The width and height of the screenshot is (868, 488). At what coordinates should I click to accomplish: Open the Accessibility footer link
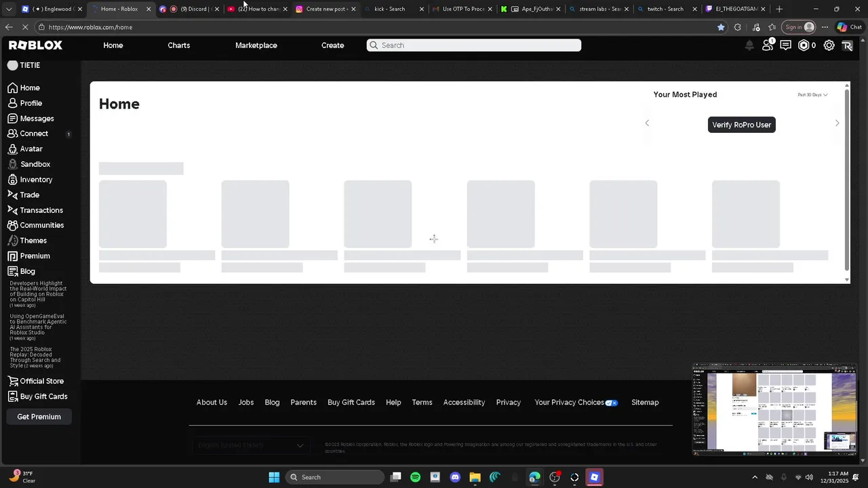point(464,403)
